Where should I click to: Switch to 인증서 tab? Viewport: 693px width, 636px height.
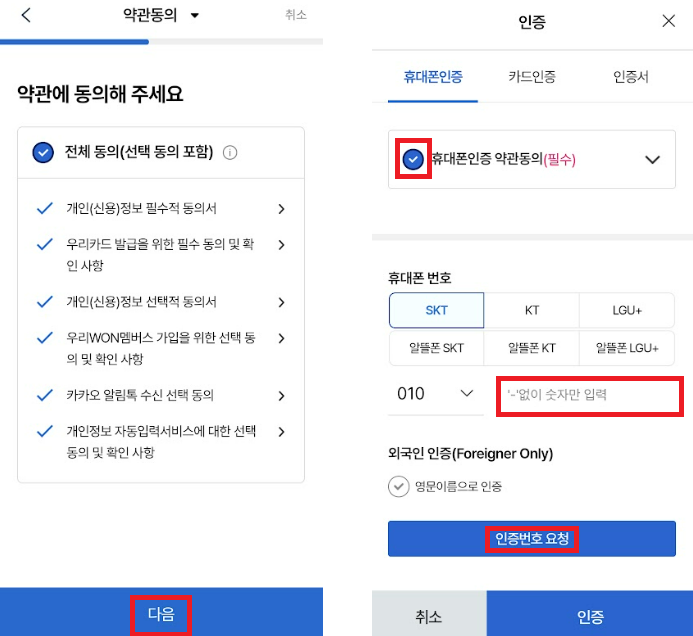click(x=631, y=77)
